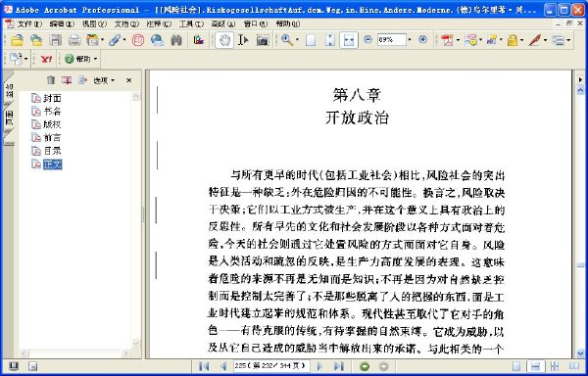Select the 封面 bookmark
Image resolution: width=588 pixels, height=376 pixels.
52,98
